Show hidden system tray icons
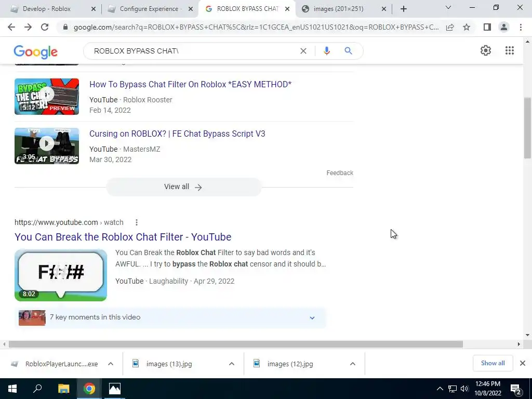The image size is (532, 399). coord(440,389)
